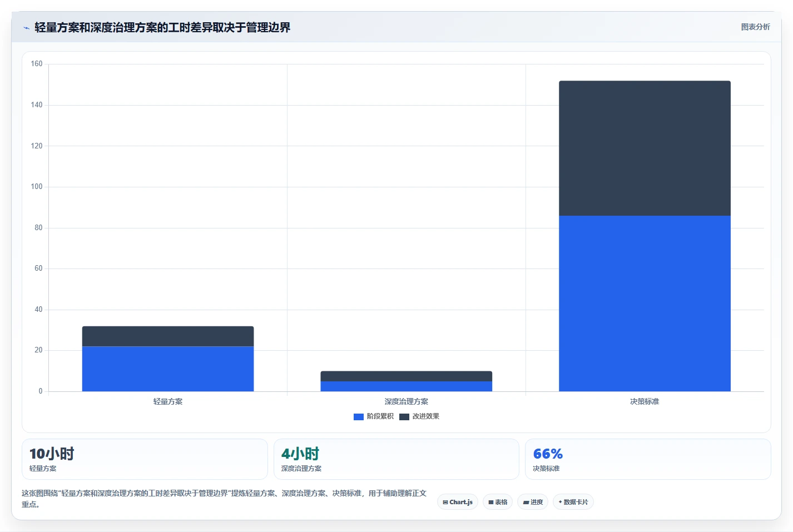This screenshot has width=793, height=532.
Task: Select the 数据卡片 tag chip
Action: point(573,502)
